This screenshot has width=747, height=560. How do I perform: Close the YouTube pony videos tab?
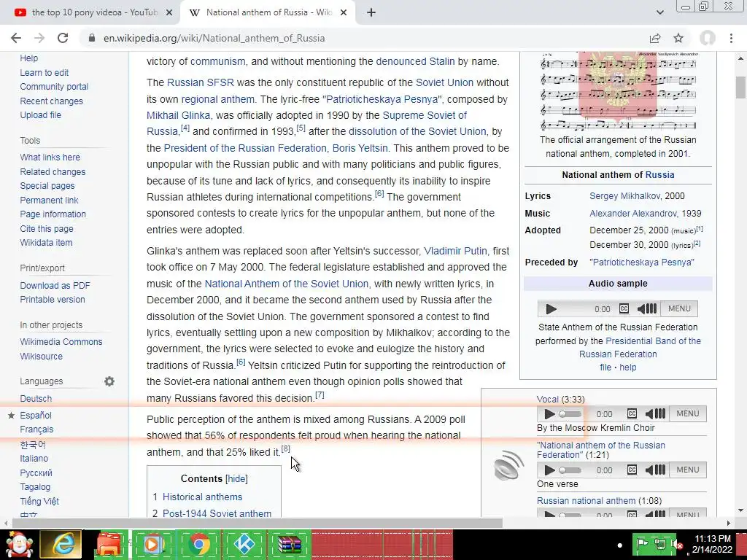[169, 13]
